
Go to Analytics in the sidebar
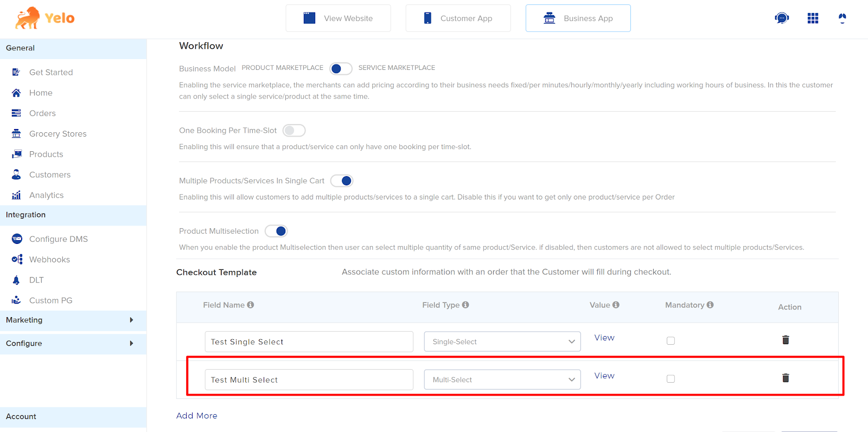[x=46, y=195]
